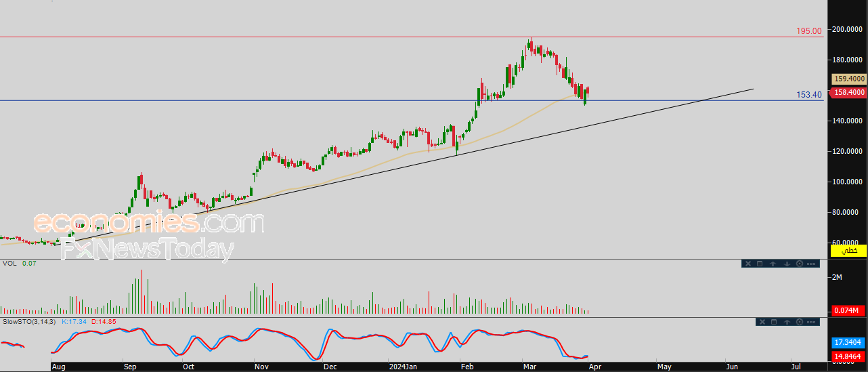Image resolution: width=868 pixels, height=372 pixels.
Task: Click the yellow خطي scale label
Action: point(849,251)
